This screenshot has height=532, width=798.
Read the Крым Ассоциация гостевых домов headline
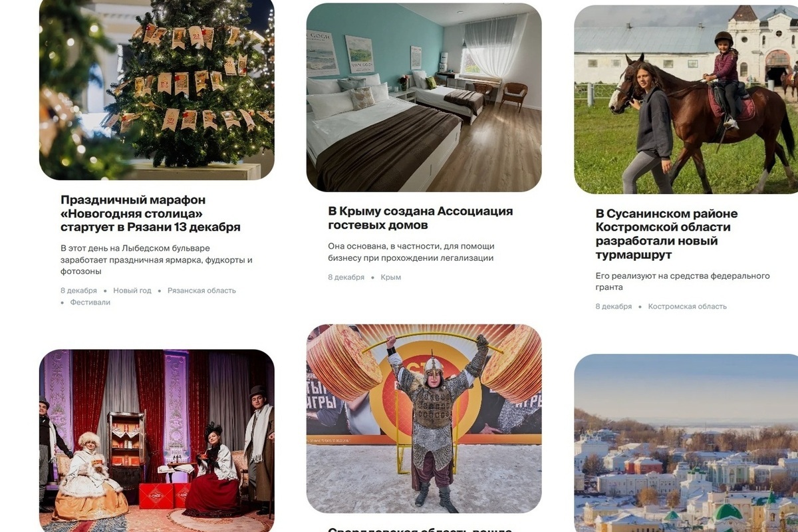420,218
